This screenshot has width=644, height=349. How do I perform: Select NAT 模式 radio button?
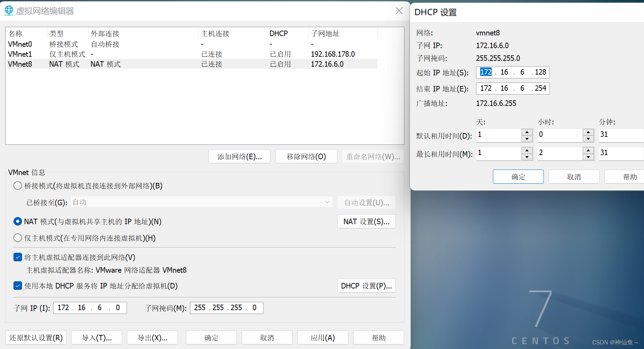point(18,221)
